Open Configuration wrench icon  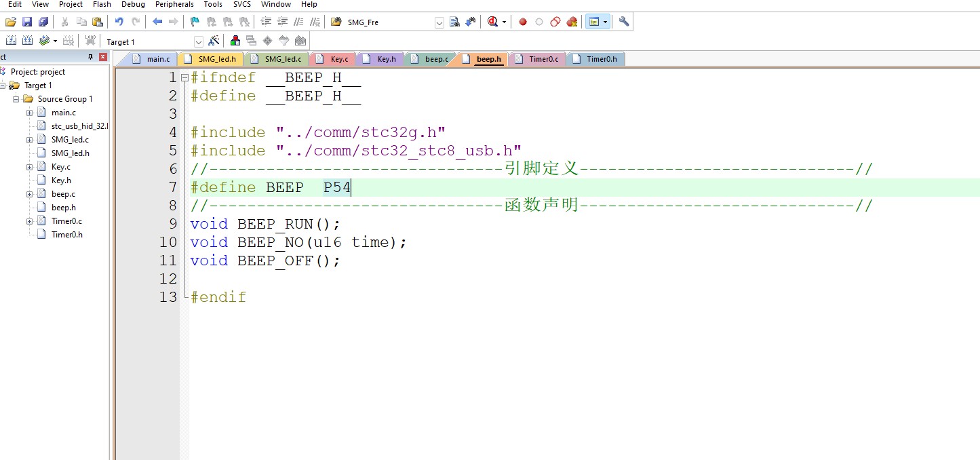[624, 22]
